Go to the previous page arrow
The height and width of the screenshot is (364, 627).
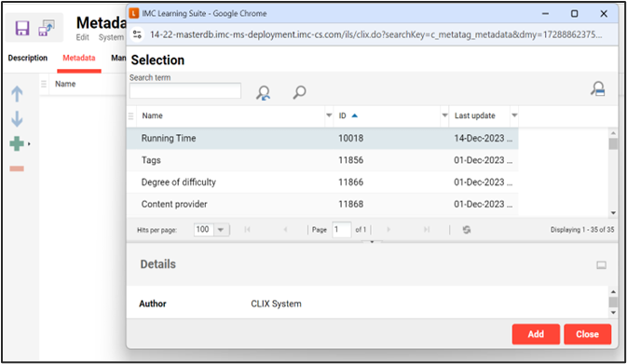(x=285, y=229)
